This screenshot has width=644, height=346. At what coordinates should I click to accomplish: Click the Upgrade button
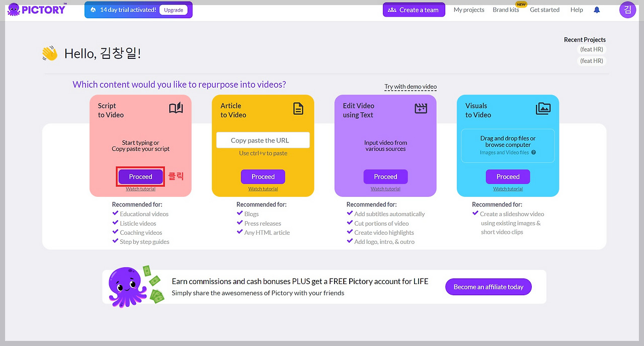(174, 10)
